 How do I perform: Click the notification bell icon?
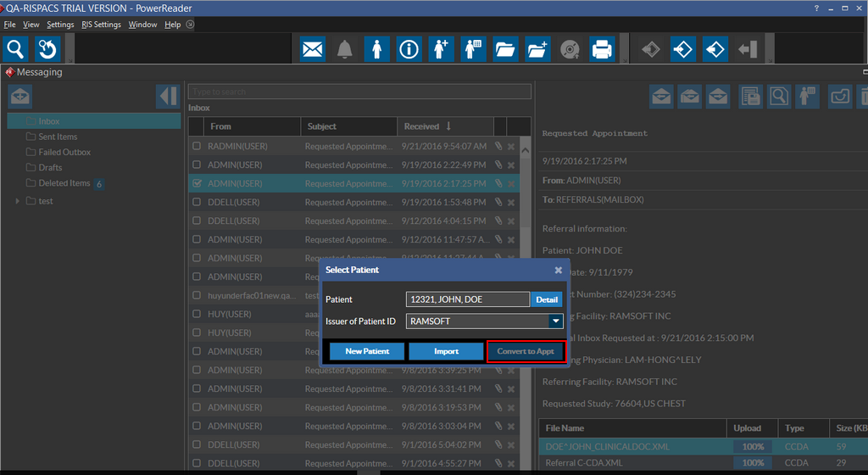[344, 49]
